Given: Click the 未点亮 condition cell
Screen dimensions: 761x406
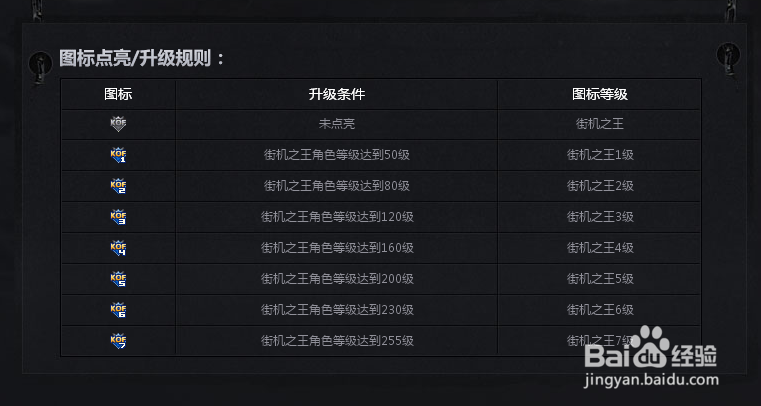Looking at the screenshot, I should (336, 124).
